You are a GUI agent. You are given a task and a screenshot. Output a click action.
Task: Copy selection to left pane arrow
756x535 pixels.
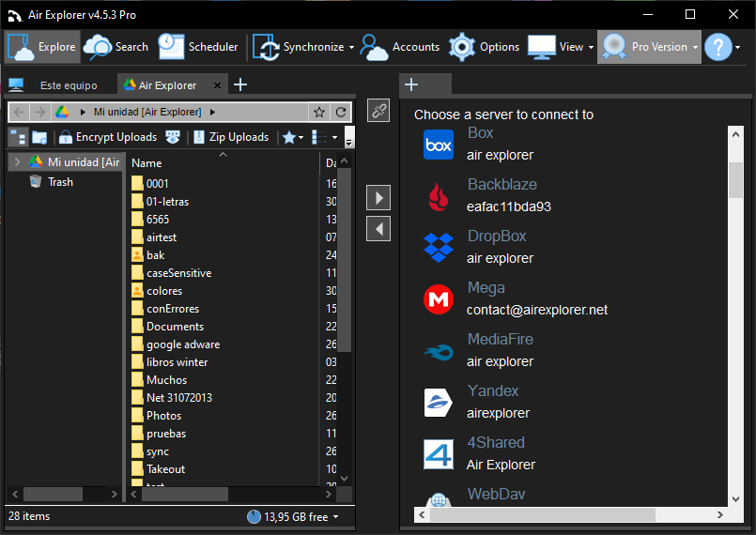378,229
